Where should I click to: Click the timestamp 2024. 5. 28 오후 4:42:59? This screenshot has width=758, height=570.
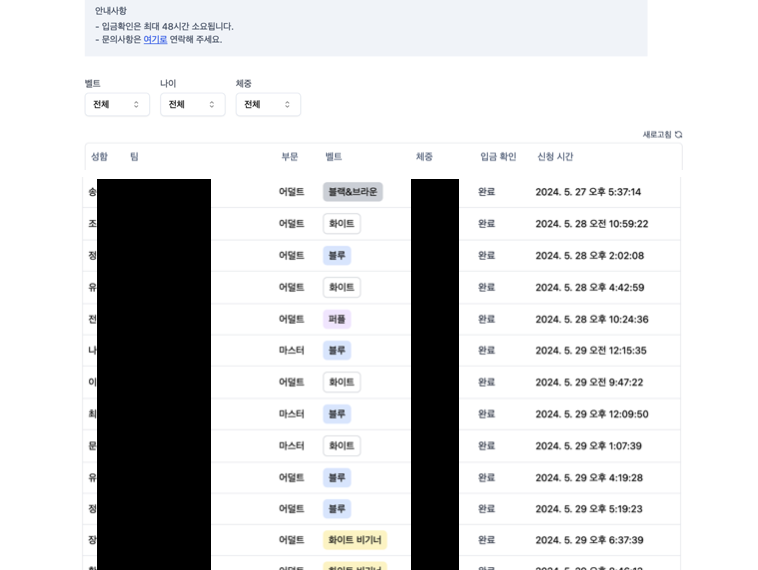click(589, 288)
